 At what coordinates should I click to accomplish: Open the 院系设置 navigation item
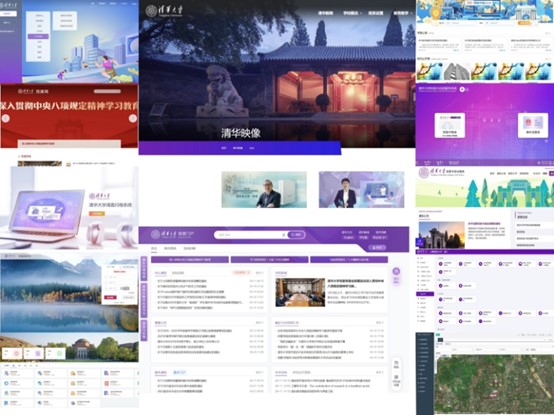click(376, 13)
